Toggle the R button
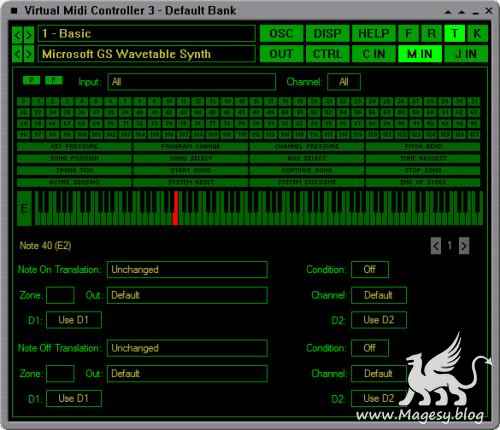Viewport: 500px width, 430px height. (x=431, y=34)
